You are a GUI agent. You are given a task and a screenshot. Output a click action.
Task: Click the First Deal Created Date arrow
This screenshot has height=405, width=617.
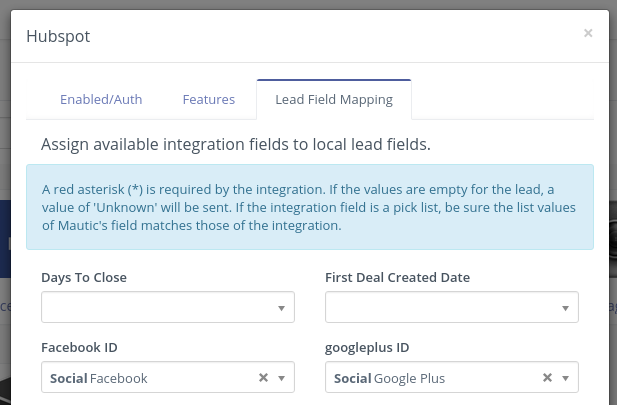pyautogui.click(x=565, y=308)
